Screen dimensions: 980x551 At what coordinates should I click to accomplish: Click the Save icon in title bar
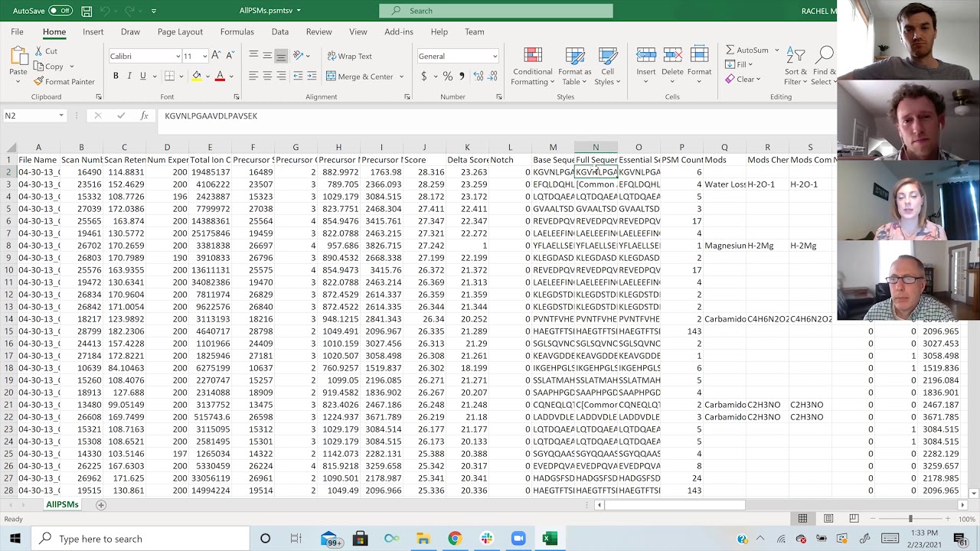click(87, 11)
